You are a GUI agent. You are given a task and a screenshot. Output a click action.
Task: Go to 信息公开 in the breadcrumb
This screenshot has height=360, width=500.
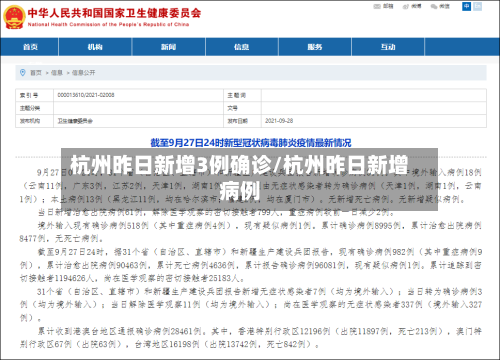(83, 73)
